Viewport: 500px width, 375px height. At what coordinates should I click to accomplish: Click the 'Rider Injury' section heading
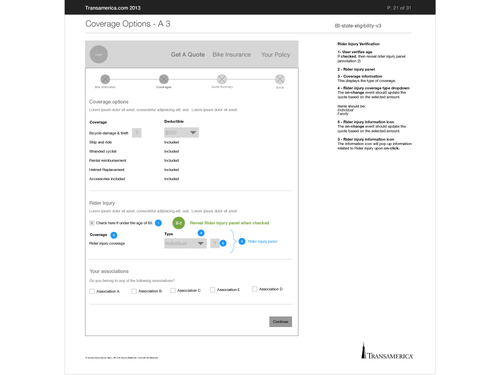[102, 203]
